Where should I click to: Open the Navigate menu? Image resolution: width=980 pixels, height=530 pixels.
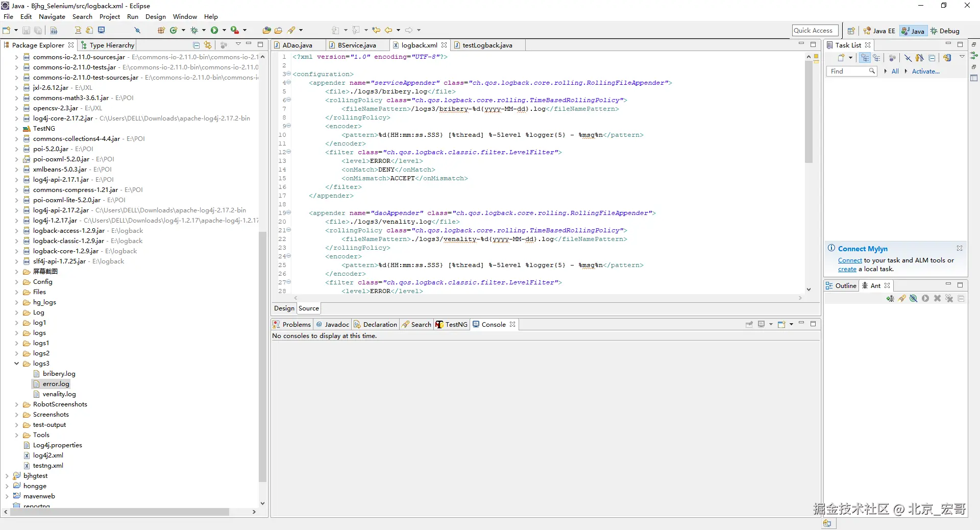[52, 16]
